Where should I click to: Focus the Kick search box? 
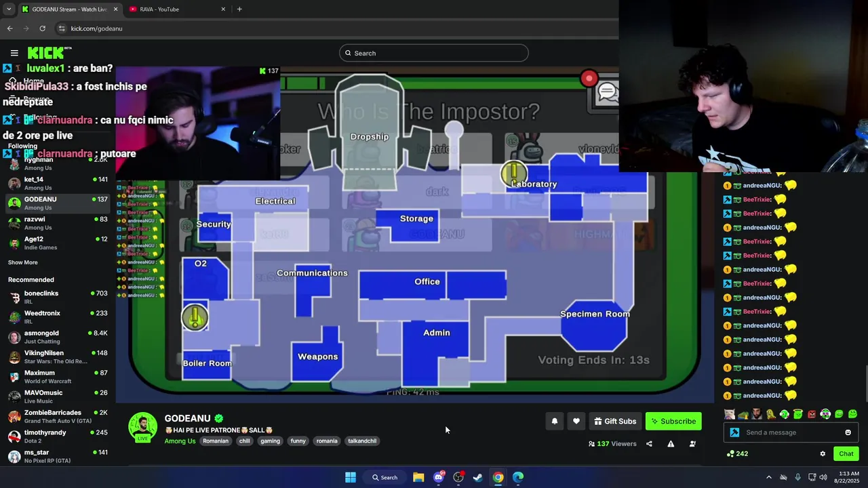click(434, 53)
